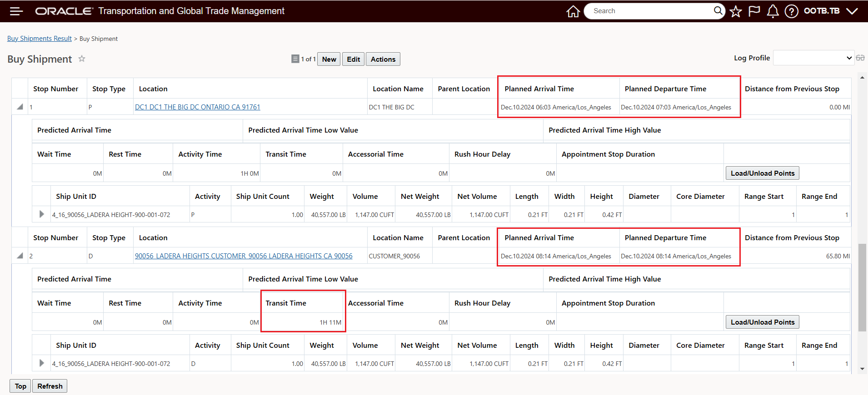This screenshot has width=868, height=395.
Task: Select the 0.00 MI distance value
Action: click(x=839, y=107)
